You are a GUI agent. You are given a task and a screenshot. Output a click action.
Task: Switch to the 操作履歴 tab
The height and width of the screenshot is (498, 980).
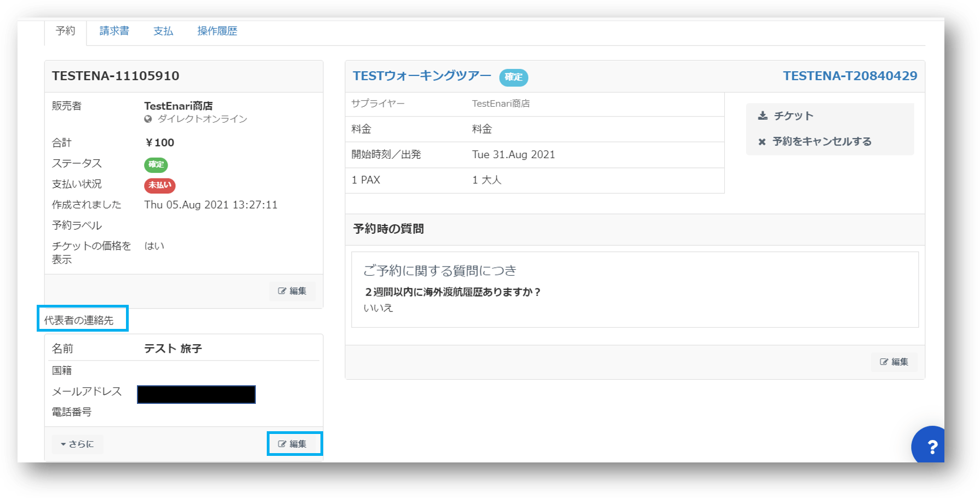pyautogui.click(x=217, y=31)
